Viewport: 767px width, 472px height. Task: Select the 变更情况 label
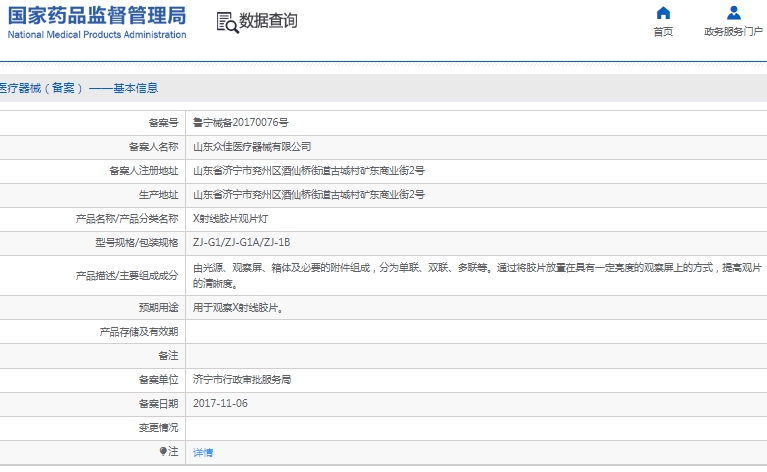tap(158, 428)
